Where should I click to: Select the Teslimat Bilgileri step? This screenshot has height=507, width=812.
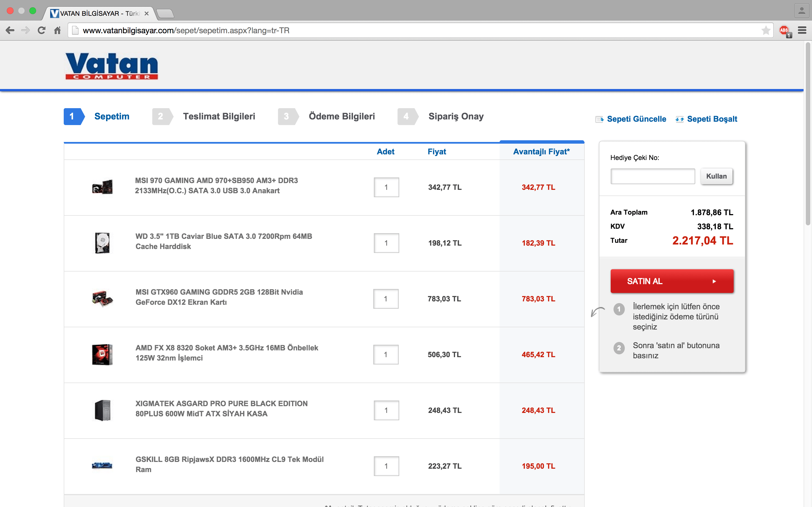coord(219,116)
